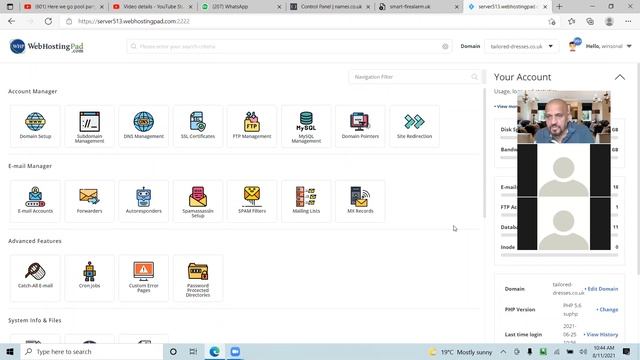The image size is (640, 360).
Task: Open Mailing Lists
Action: (x=306, y=201)
